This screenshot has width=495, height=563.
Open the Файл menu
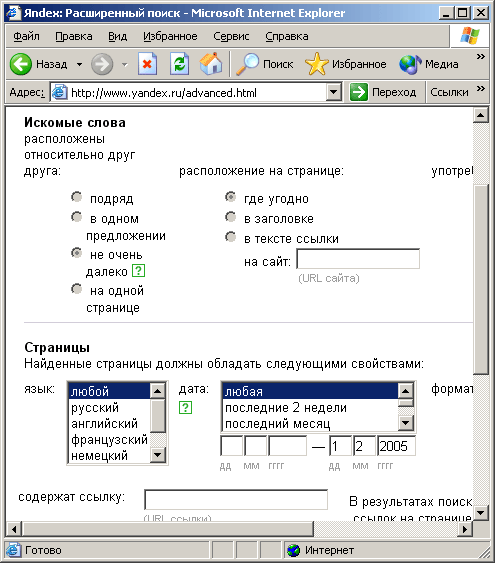pyautogui.click(x=27, y=36)
